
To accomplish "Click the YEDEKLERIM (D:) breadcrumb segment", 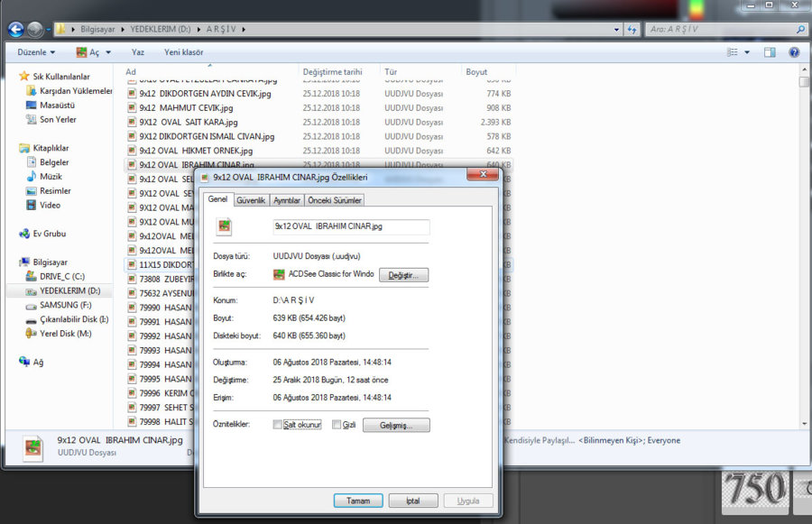I will point(161,30).
